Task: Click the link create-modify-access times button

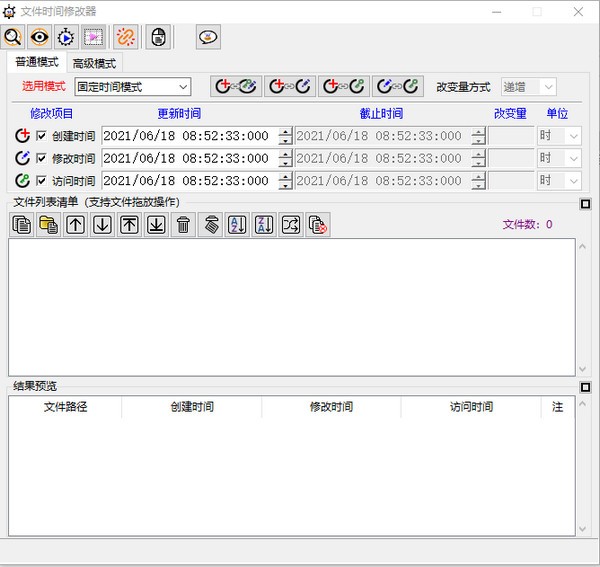Action: pos(236,86)
